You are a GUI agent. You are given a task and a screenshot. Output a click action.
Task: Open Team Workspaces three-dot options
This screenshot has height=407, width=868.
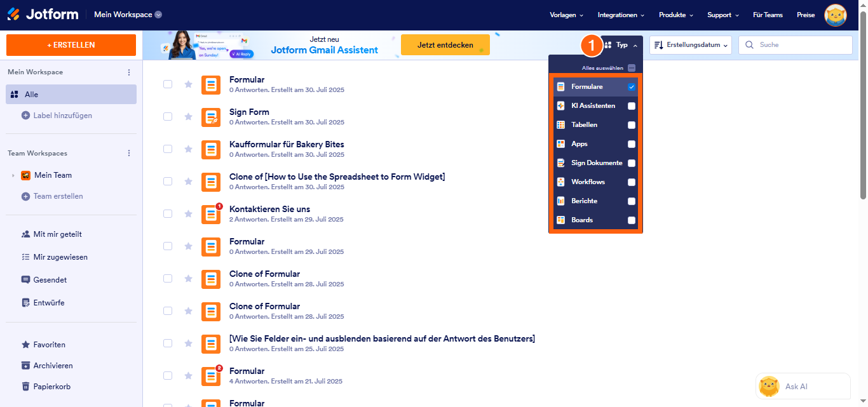click(129, 153)
